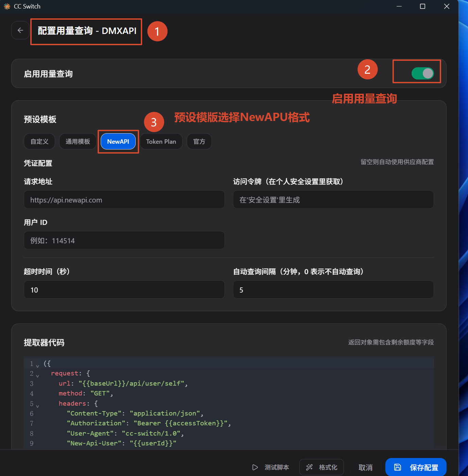The height and width of the screenshot is (476, 468).
Task: Click the 留空则自动使用供应商配置 hint text
Action: point(397,162)
